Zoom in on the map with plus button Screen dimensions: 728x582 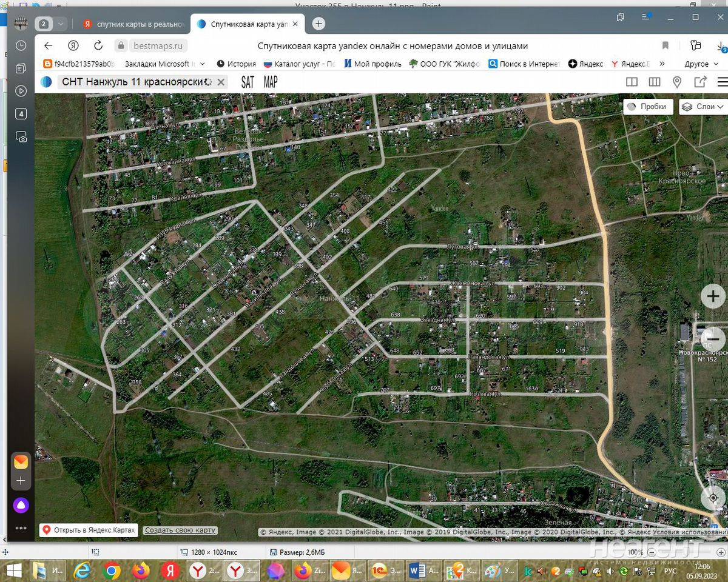pyautogui.click(x=713, y=296)
